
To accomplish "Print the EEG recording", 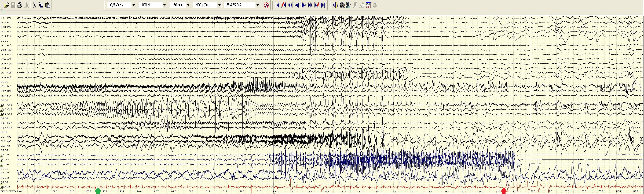I will 20,5.
